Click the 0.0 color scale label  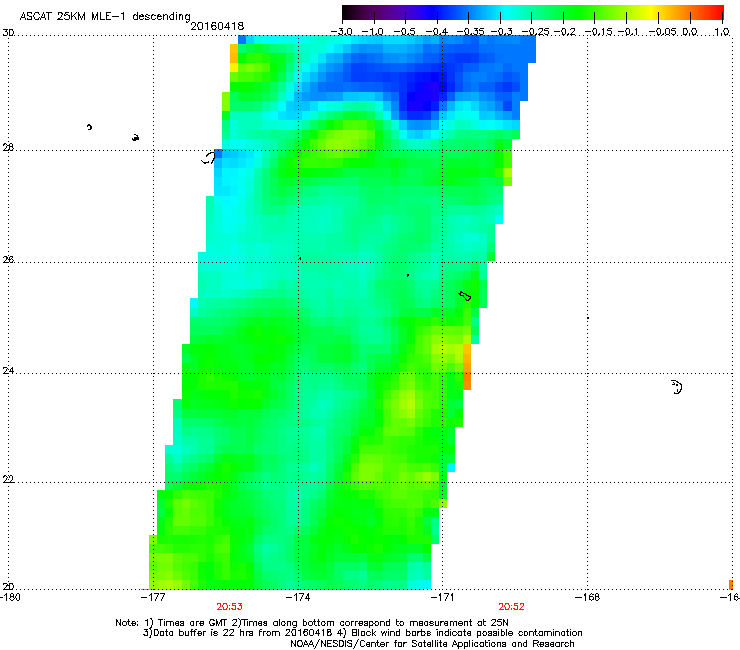coord(690,32)
